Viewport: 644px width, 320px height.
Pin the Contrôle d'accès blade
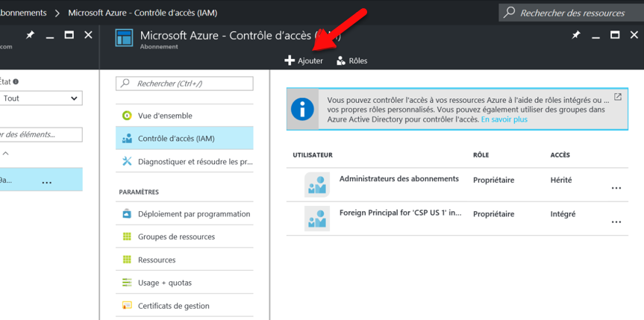click(x=576, y=35)
